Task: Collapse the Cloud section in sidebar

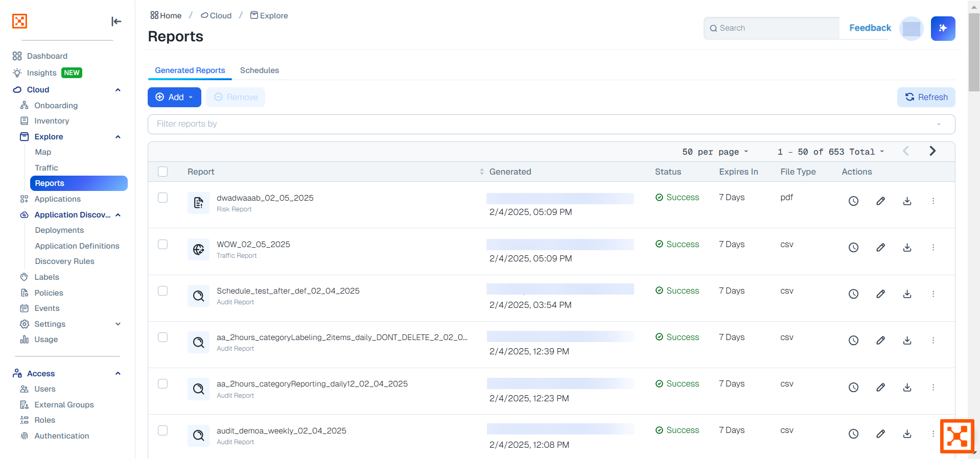Action: [118, 90]
